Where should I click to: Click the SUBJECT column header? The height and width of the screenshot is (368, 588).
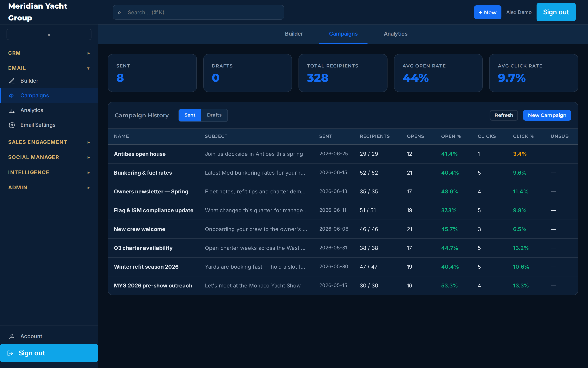point(216,136)
